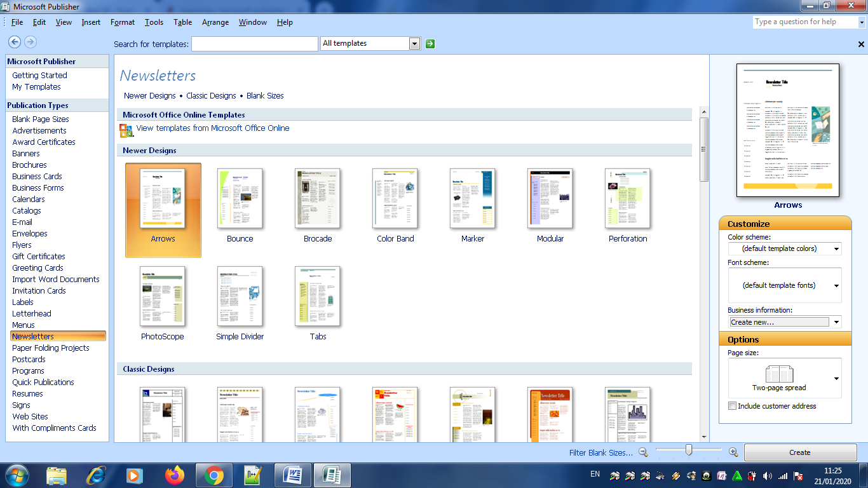Open the Color scheme dropdown
Screen dimensions: 868x488
click(836, 248)
